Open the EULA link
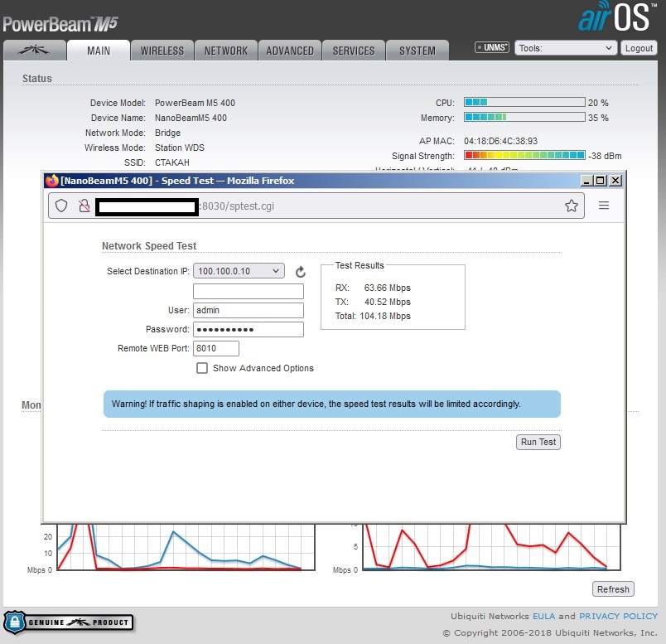The height and width of the screenshot is (644, 666). [x=543, y=616]
